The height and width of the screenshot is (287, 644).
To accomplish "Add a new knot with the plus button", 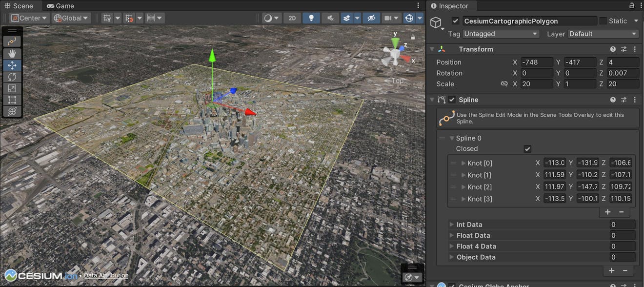I will coord(607,212).
